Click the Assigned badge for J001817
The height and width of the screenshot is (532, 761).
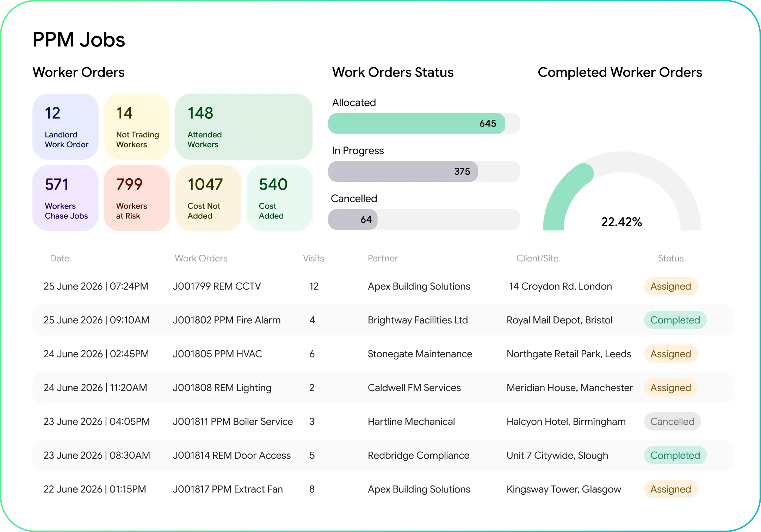coord(671,489)
